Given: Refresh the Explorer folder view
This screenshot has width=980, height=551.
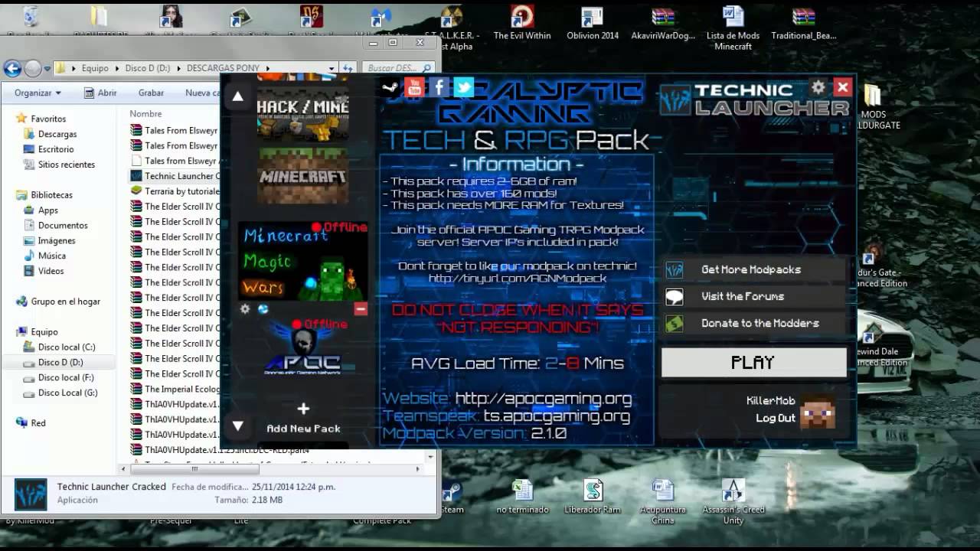Looking at the screenshot, I should [348, 68].
